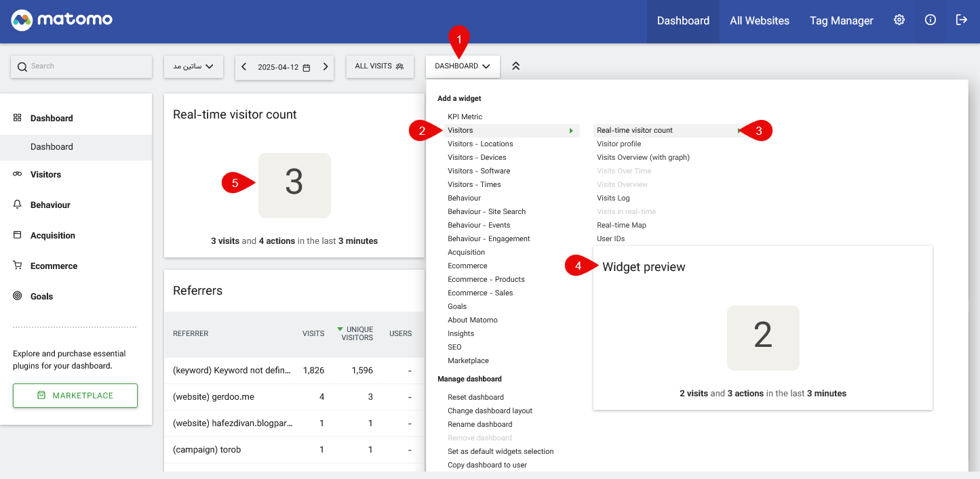Click Change dashboard layout option
This screenshot has height=479, width=980.
pyautogui.click(x=490, y=411)
